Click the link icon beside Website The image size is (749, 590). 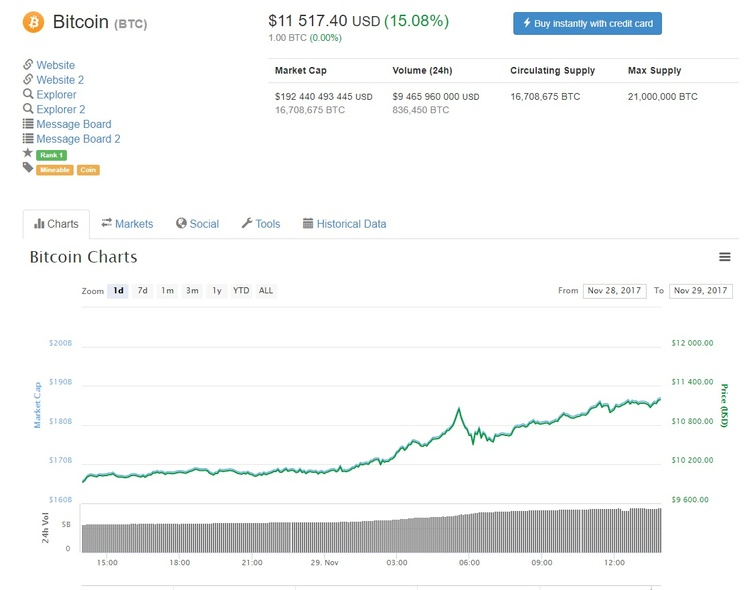[28, 64]
